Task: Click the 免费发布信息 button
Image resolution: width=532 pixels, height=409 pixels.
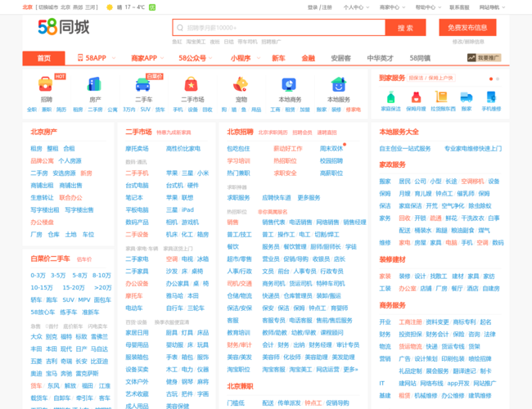Action: click(467, 28)
